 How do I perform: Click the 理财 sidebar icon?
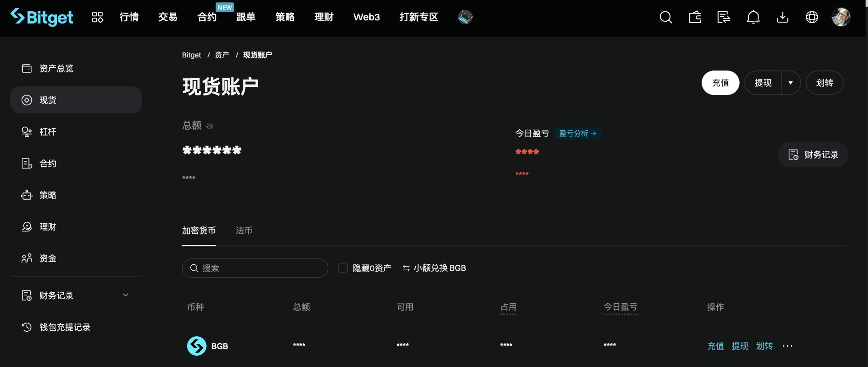pos(27,226)
